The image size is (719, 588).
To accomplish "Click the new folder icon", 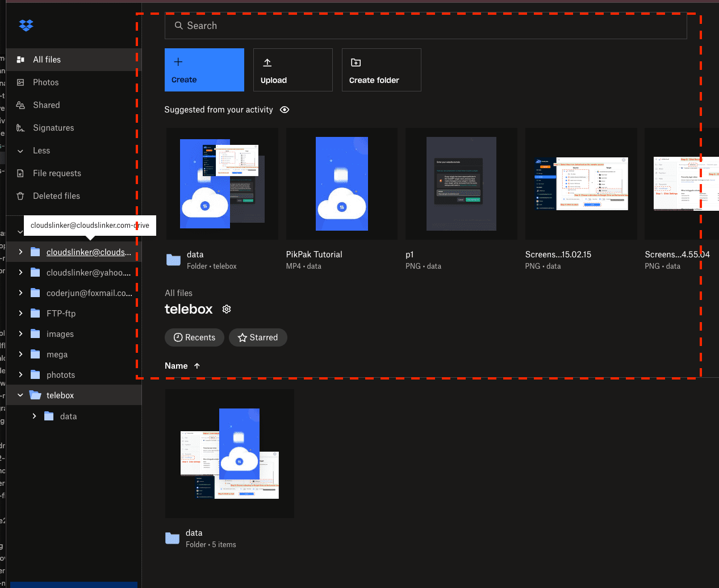I will coord(356,62).
